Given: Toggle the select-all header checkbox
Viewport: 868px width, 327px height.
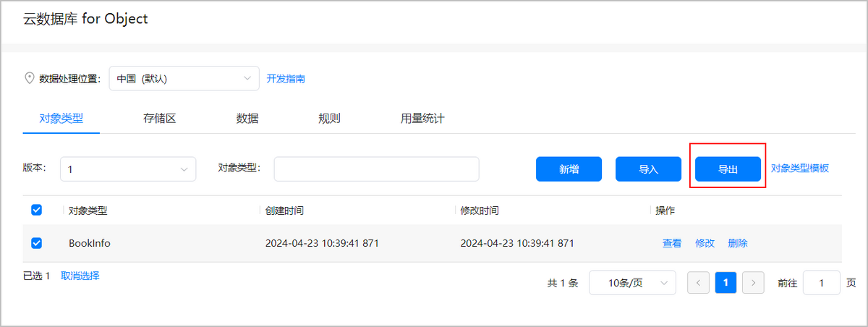Looking at the screenshot, I should tap(37, 210).
